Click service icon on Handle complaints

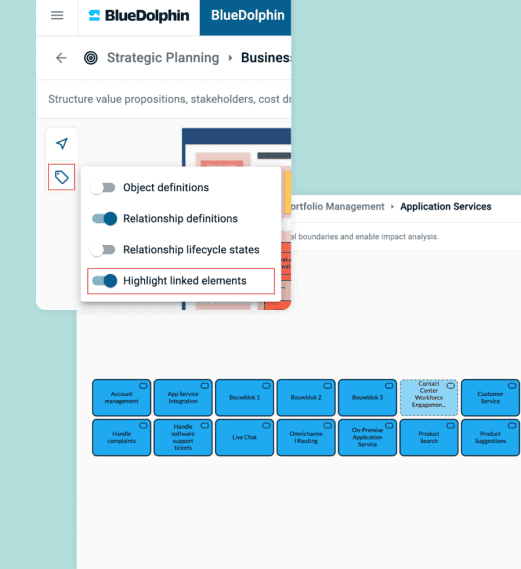point(143,426)
